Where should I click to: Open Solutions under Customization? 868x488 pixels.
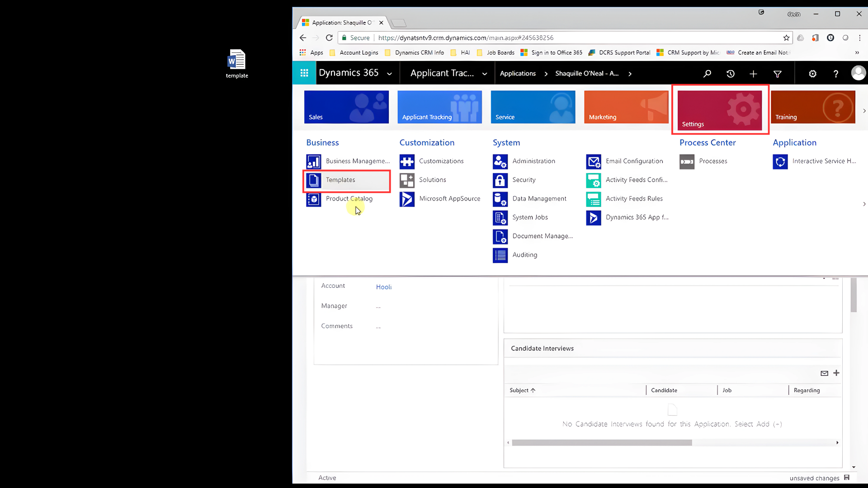[x=423, y=180]
